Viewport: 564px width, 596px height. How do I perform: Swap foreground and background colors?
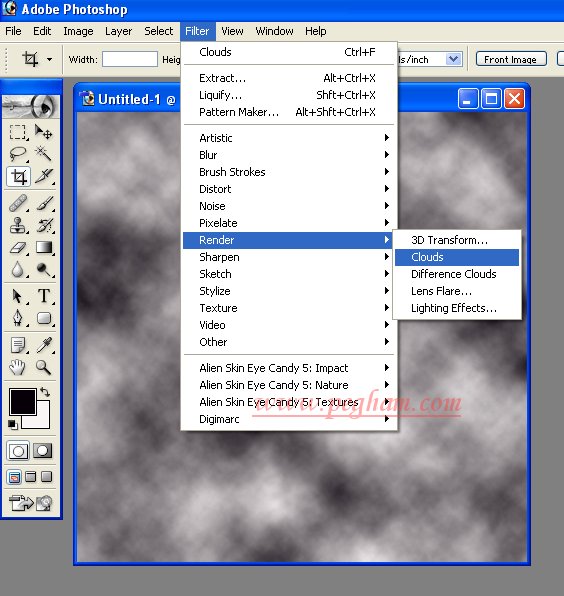pyautogui.click(x=45, y=392)
